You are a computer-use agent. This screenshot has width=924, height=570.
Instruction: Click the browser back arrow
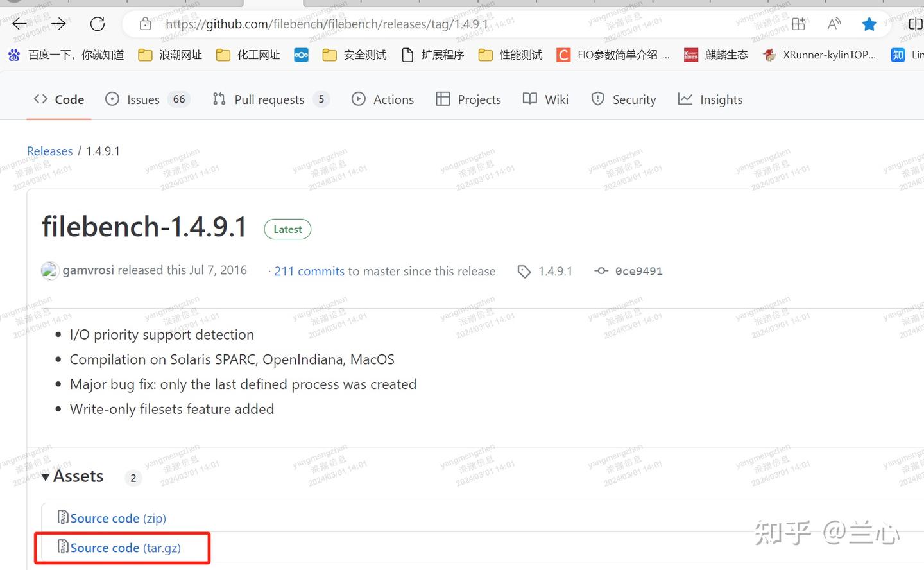(x=19, y=24)
